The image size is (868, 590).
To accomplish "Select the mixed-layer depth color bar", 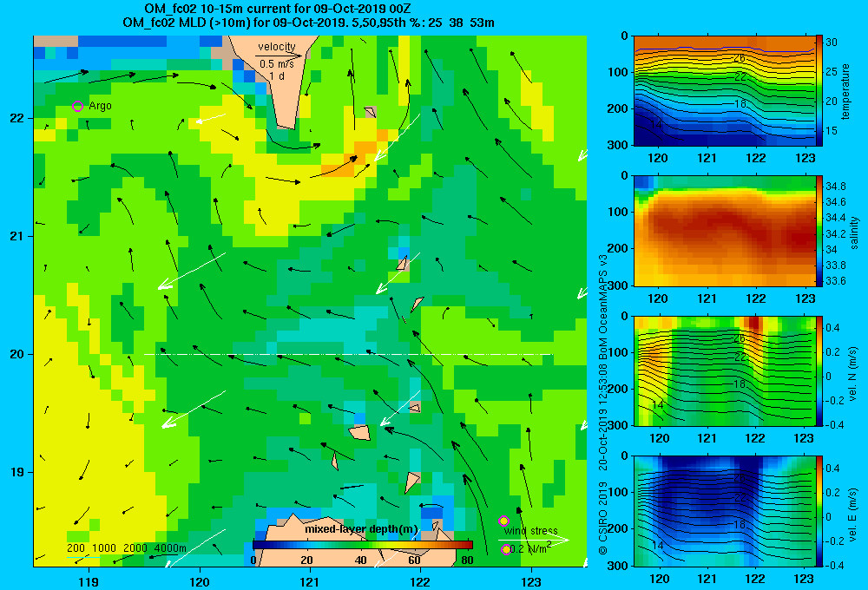I will 363,545.
